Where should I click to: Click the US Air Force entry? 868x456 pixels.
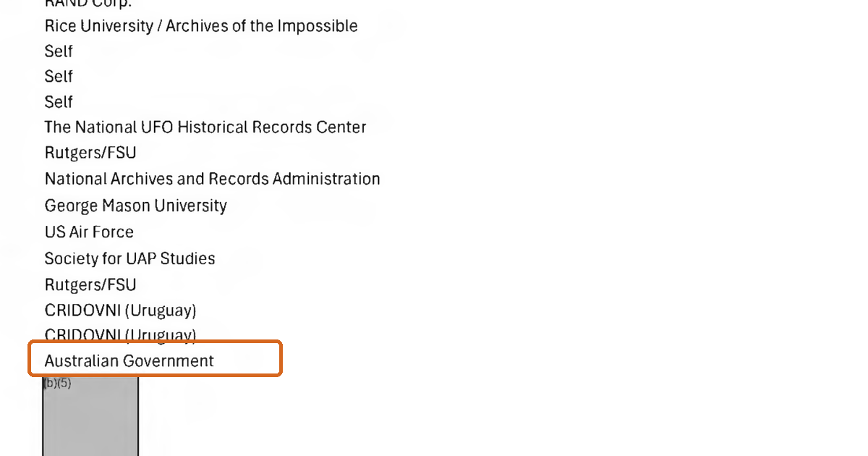pyautogui.click(x=89, y=232)
